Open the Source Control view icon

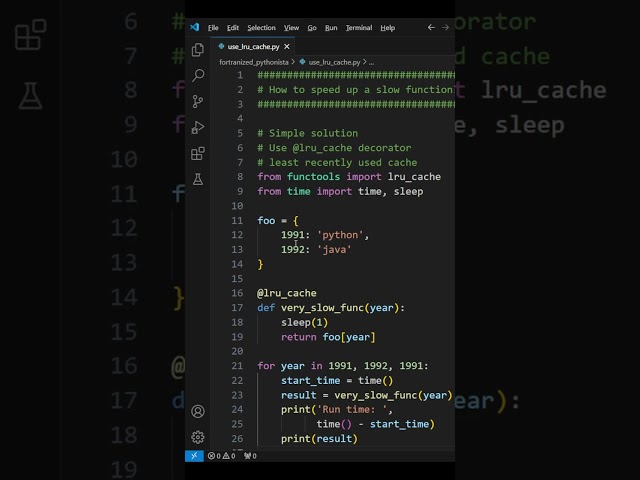click(x=198, y=101)
